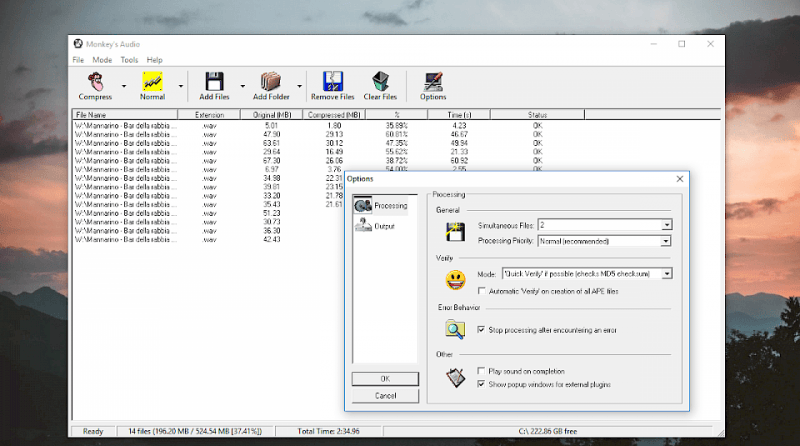Enable Play sound on completion
This screenshot has height=446, width=800.
click(483, 370)
